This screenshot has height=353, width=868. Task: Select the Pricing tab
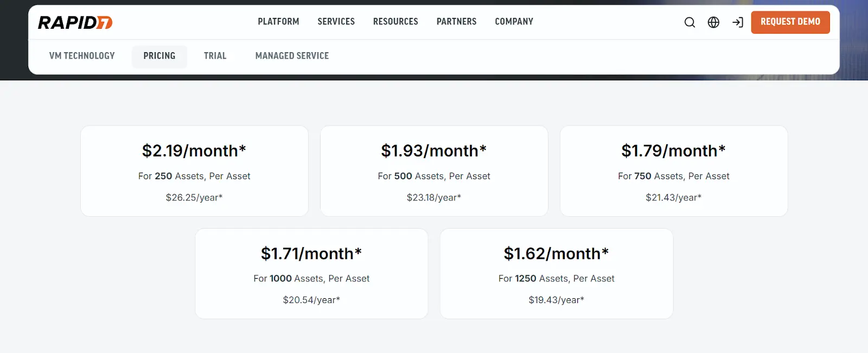point(159,56)
